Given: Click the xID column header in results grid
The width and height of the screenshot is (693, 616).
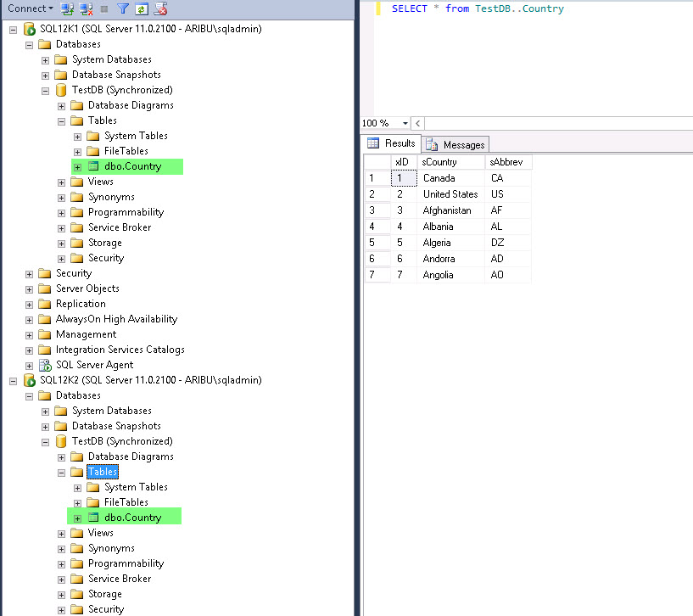Looking at the screenshot, I should (x=402, y=161).
